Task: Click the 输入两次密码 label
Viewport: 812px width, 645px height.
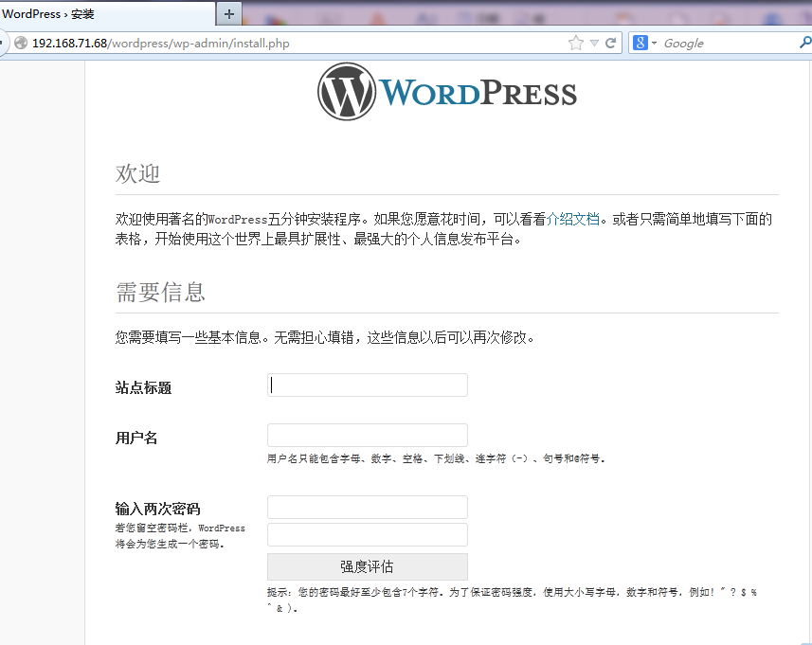Action: (158, 509)
